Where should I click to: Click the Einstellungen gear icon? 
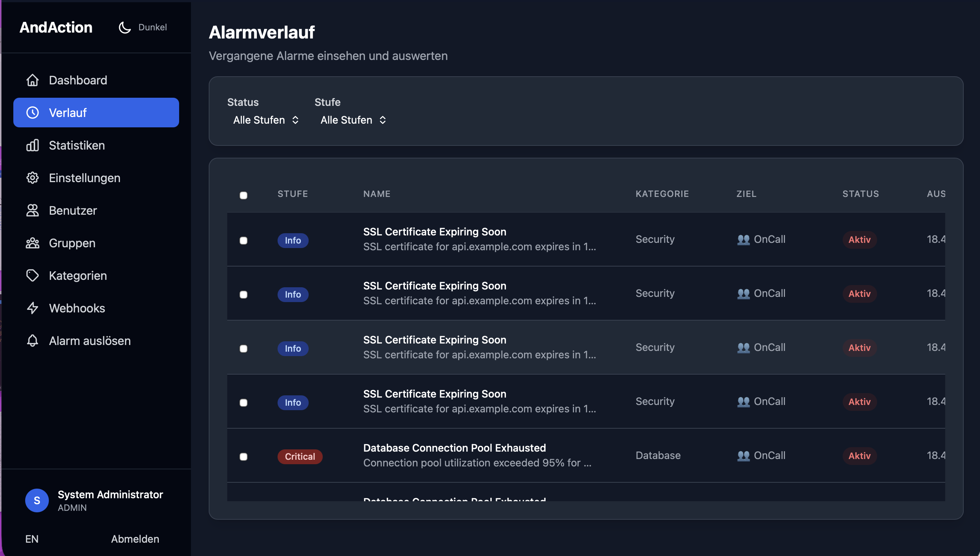click(33, 178)
